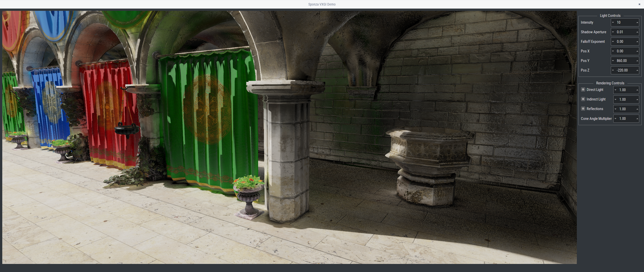Disable Indirect Light rendering
This screenshot has width=644, height=272.
click(x=583, y=99)
